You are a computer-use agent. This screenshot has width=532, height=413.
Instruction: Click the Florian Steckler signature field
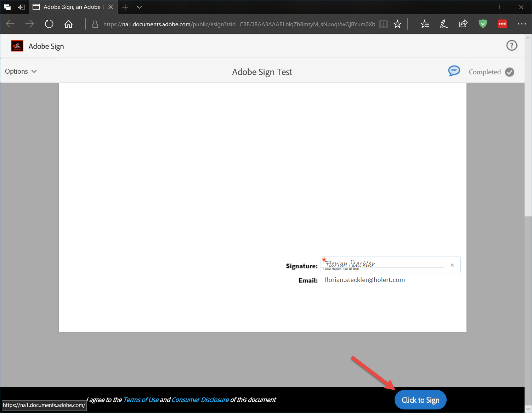coord(390,265)
